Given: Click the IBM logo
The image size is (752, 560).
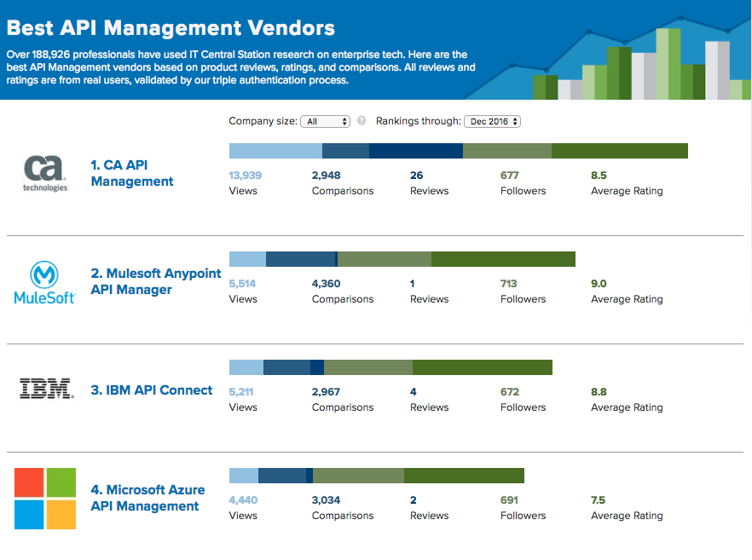Looking at the screenshot, I should (46, 390).
